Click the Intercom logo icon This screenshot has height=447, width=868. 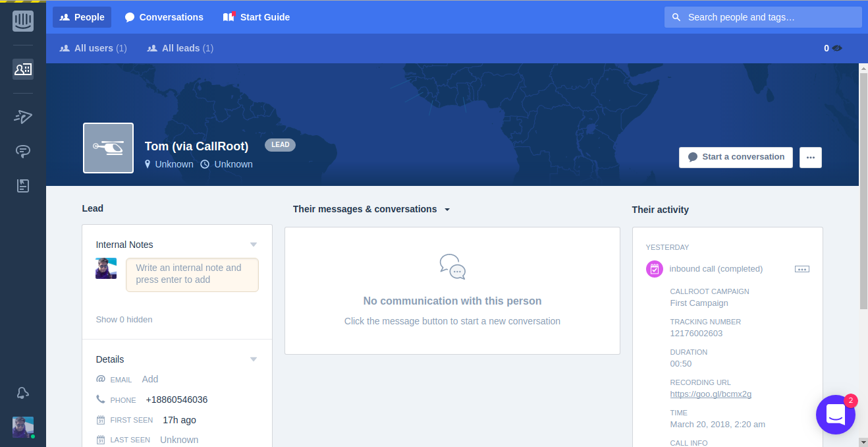tap(23, 20)
